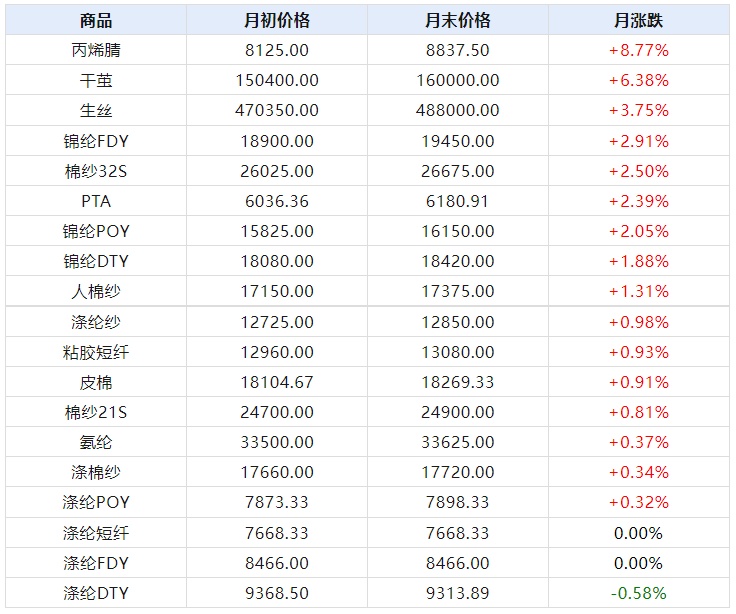Click the 7873.33 start price for 涤纶POY
The height and width of the screenshot is (614, 736).
pyautogui.click(x=277, y=502)
